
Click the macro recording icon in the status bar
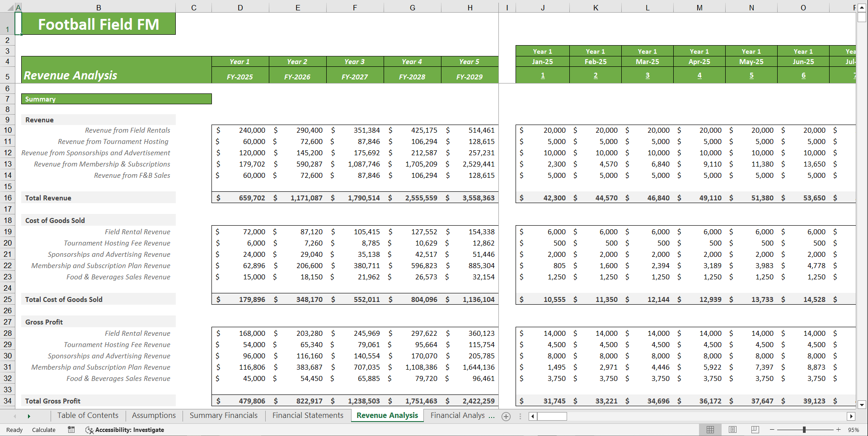click(71, 430)
